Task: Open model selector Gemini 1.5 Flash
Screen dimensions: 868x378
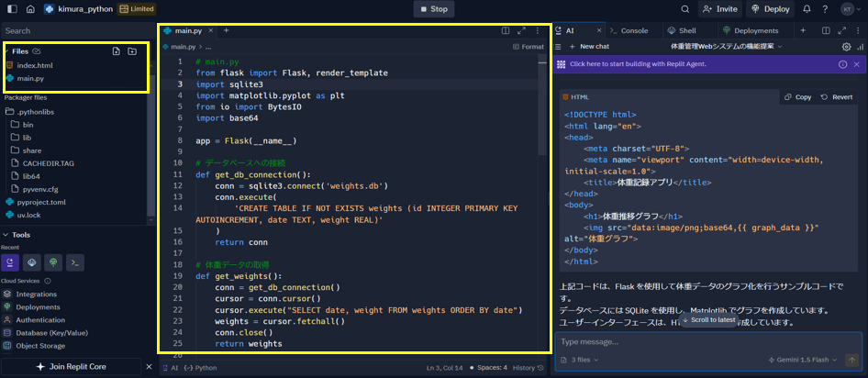Action: coord(802,360)
